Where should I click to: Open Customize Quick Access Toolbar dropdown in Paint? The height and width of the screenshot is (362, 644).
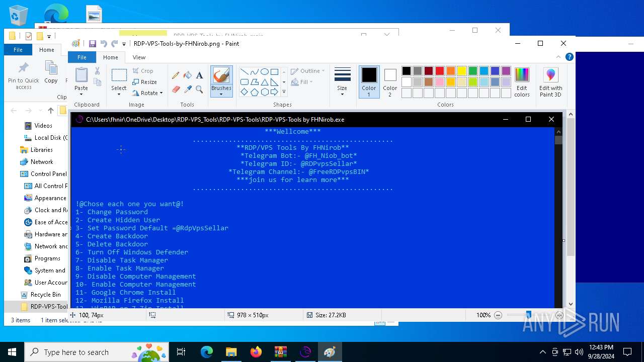click(x=124, y=44)
